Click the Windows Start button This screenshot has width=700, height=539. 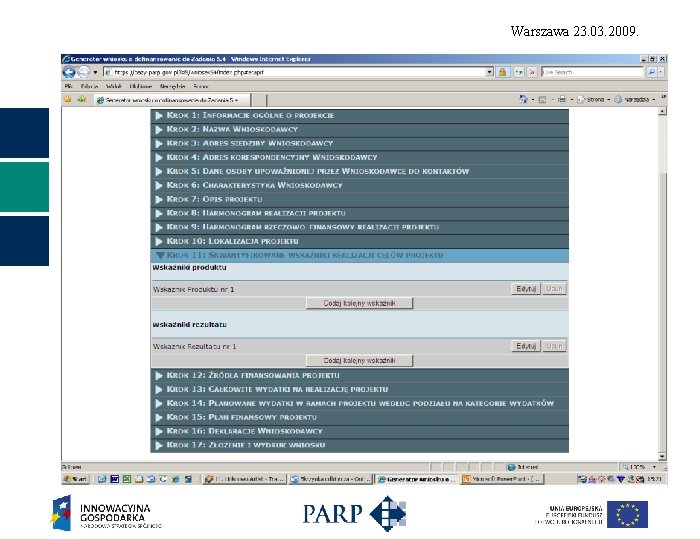point(76,479)
